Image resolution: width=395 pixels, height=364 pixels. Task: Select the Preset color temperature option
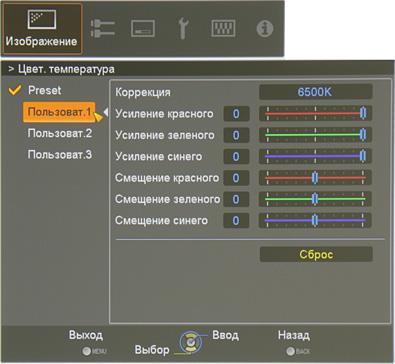44,90
